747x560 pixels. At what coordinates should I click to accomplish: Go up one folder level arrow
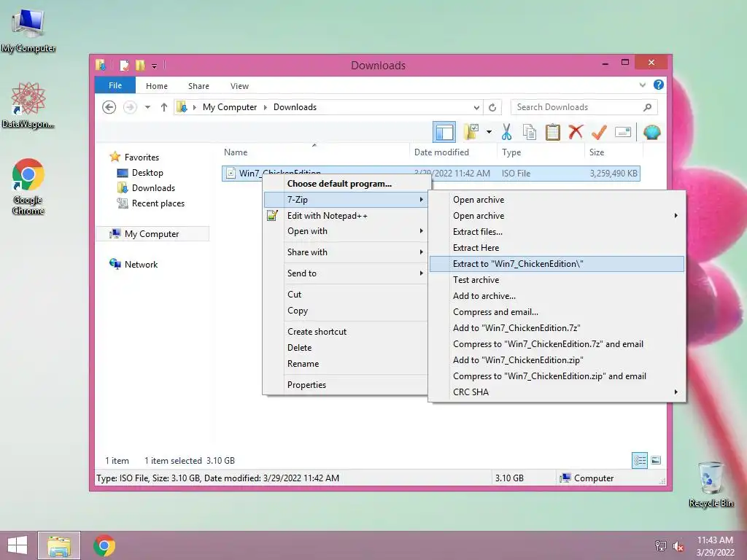pyautogui.click(x=164, y=107)
